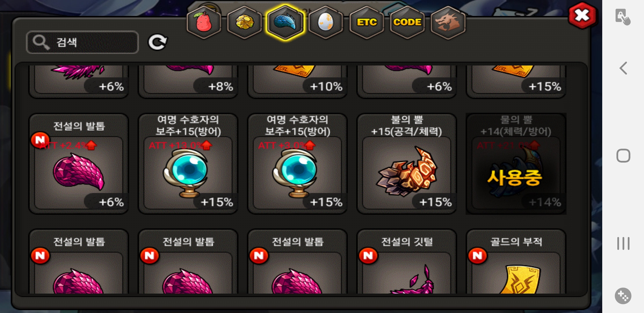Open the fruit food category tab
The height and width of the screenshot is (313, 644).
pyautogui.click(x=204, y=22)
